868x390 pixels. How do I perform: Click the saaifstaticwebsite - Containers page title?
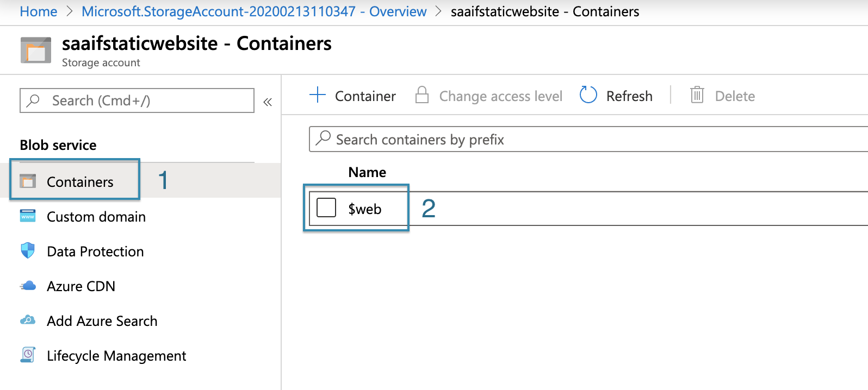point(197,43)
